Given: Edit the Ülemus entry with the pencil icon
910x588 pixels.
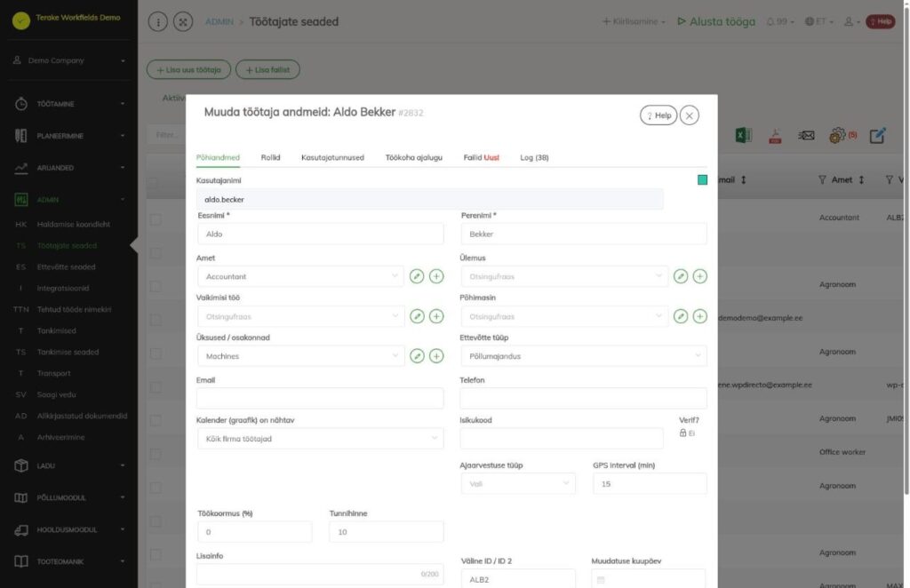Looking at the screenshot, I should (681, 276).
